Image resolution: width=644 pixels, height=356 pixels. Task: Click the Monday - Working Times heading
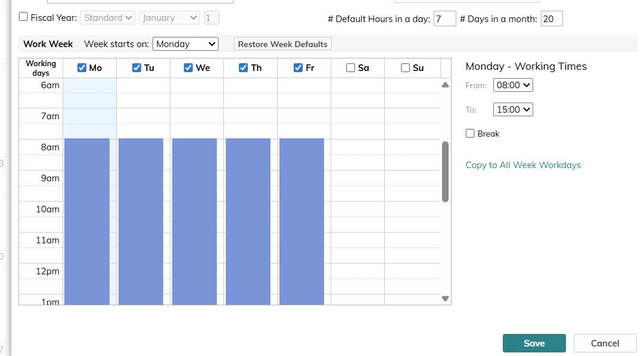(526, 66)
